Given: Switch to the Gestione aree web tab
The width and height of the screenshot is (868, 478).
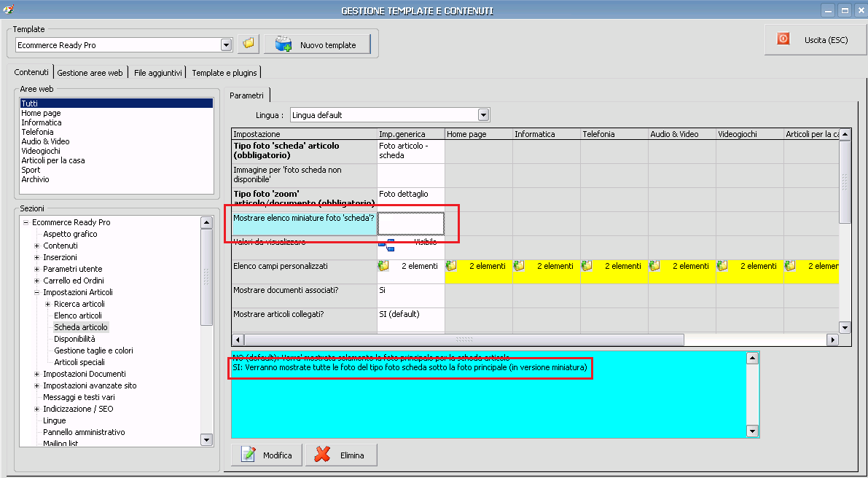Looking at the screenshot, I should tap(90, 72).
